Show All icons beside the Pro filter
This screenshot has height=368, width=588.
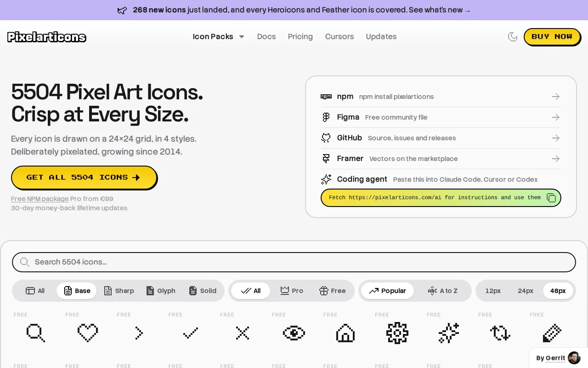click(x=251, y=291)
